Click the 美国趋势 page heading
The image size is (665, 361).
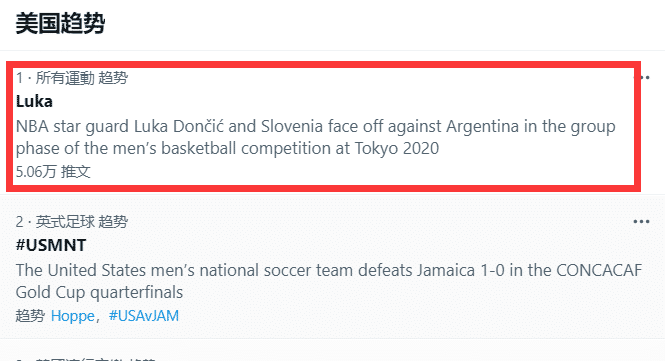pos(60,23)
